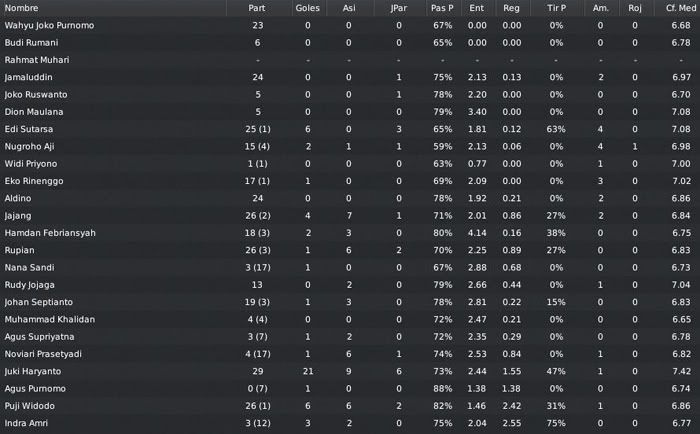The height and width of the screenshot is (434, 700).
Task: Click the JPar column header
Action: (399, 8)
